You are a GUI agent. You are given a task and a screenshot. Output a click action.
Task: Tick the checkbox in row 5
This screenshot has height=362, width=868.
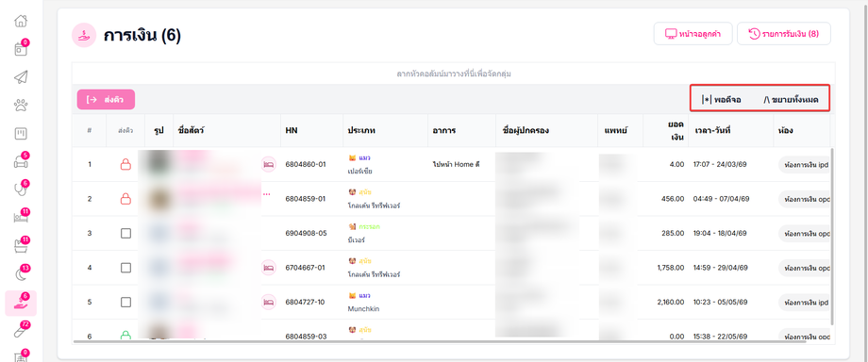[125, 302]
